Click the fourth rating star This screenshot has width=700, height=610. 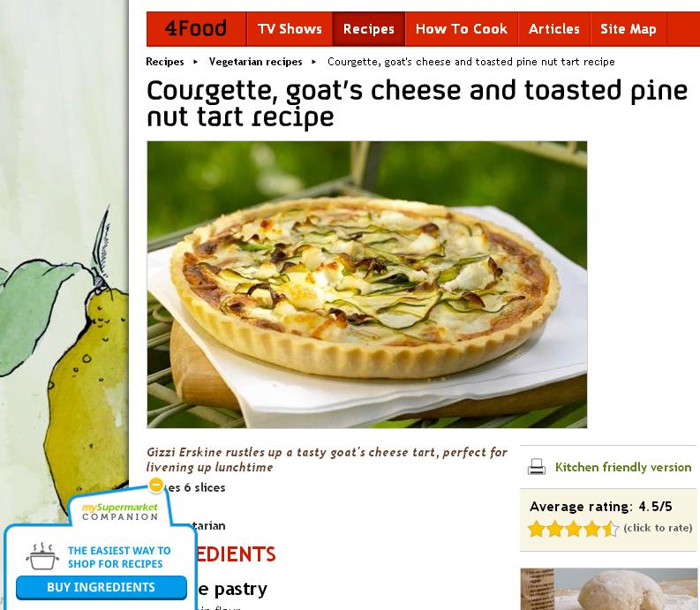(x=592, y=529)
